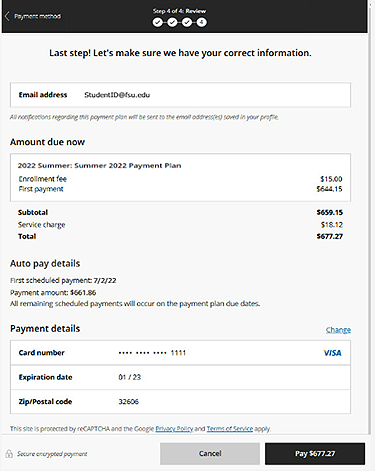Select the StudentID@fsu.edu email address field
The height and width of the screenshot is (471, 375).
coord(180,95)
